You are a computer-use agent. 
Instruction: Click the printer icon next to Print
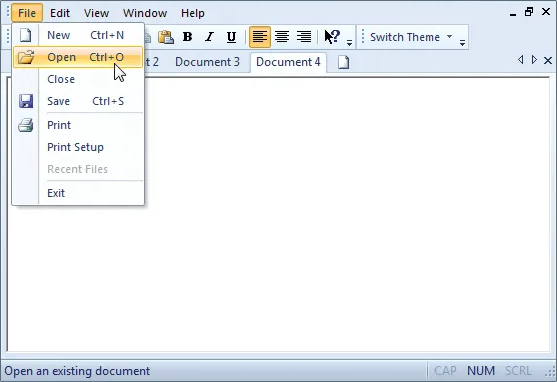[26, 125]
